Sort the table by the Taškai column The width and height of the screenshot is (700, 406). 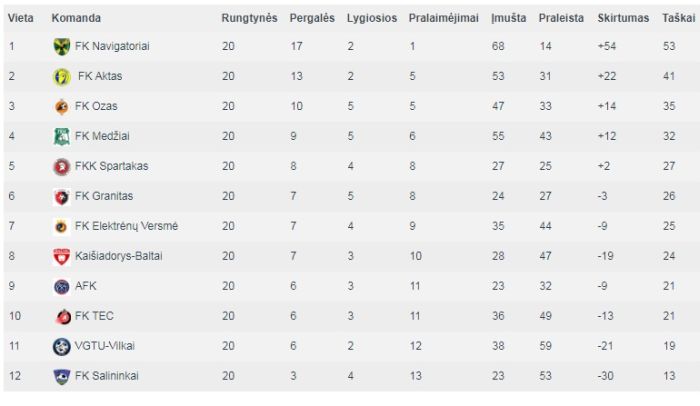click(678, 18)
